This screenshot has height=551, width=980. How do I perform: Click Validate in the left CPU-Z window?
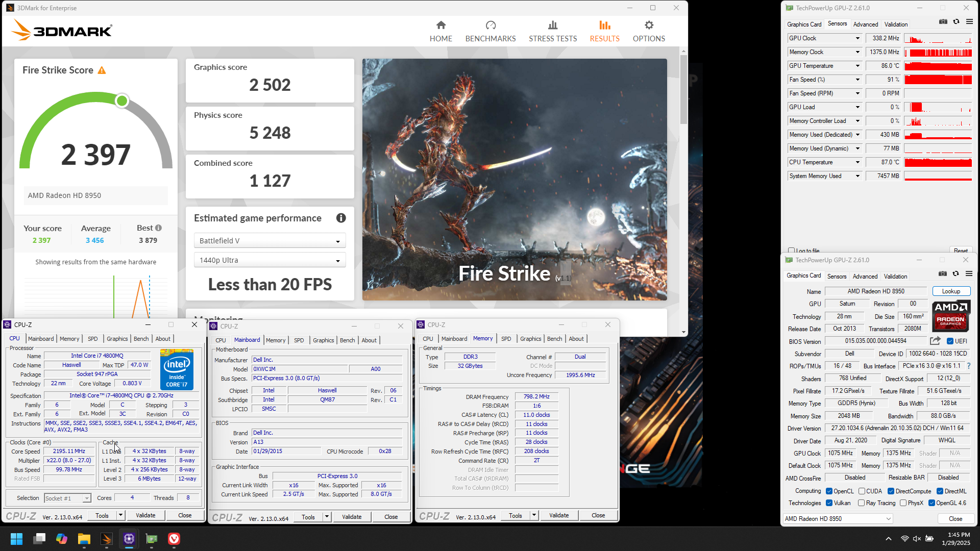pos(145,515)
